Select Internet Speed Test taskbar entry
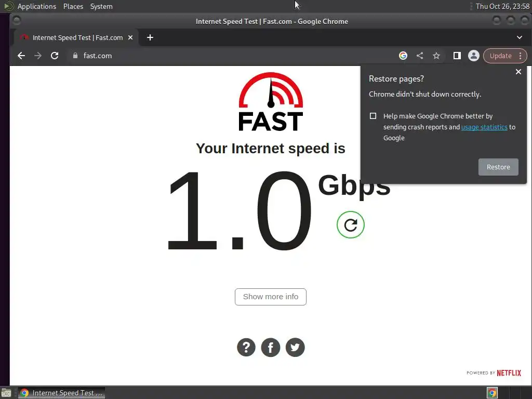This screenshot has height=399, width=532. coord(61,393)
